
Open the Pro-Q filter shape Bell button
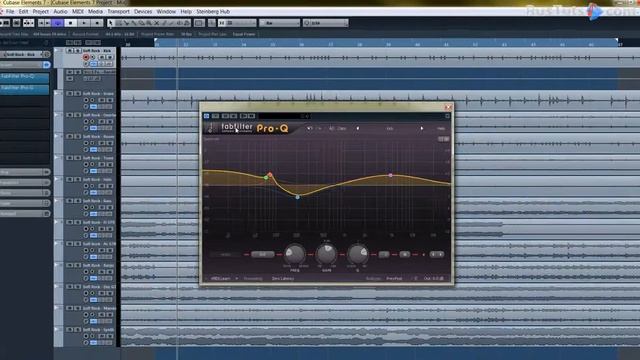pyautogui.click(x=262, y=254)
